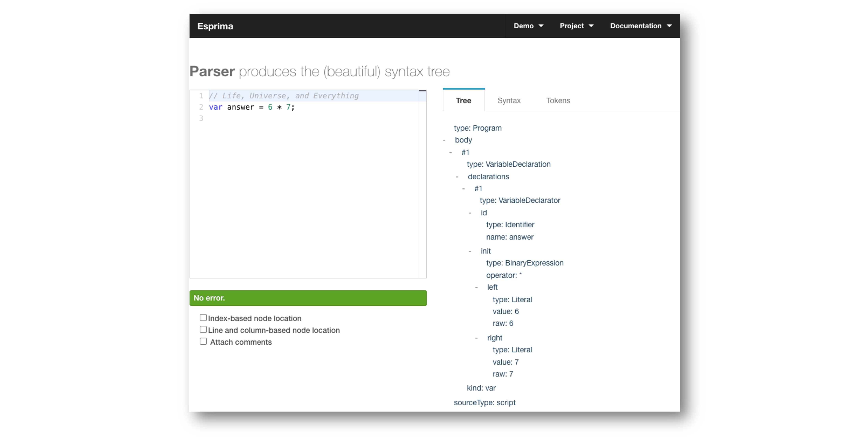Click the code editor scrollbar

point(423,184)
